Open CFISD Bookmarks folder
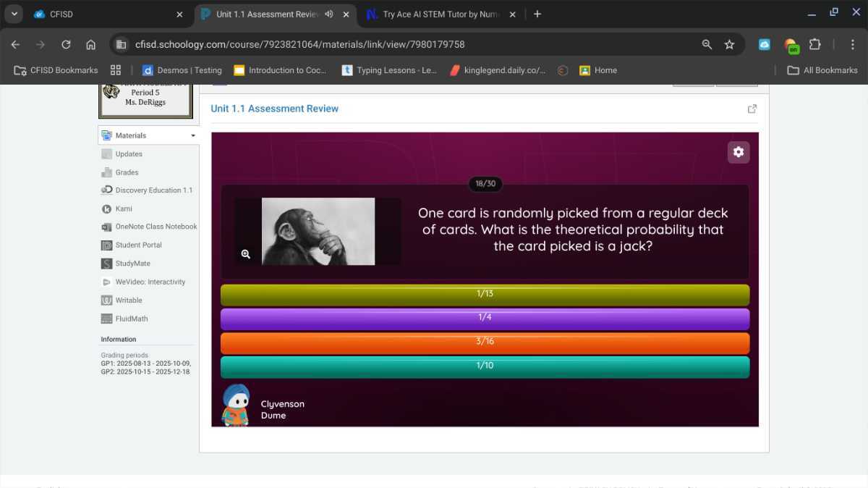Image resolution: width=868 pixels, height=488 pixels. pyautogui.click(x=56, y=70)
